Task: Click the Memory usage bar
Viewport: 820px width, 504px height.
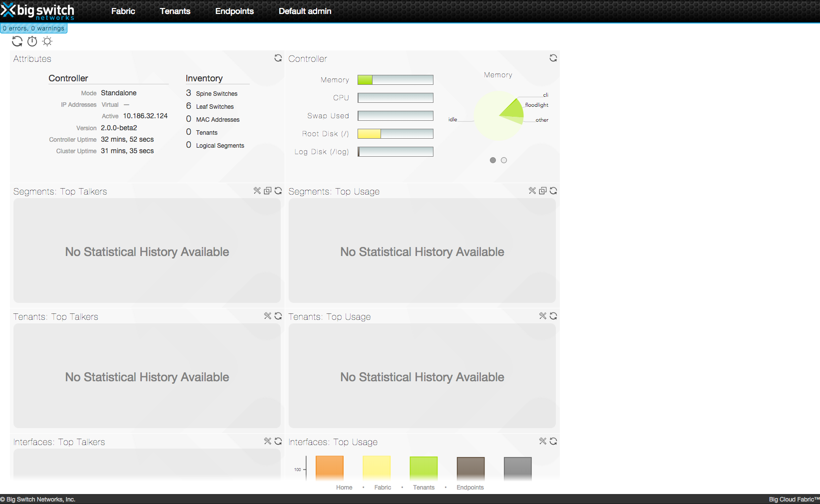Action: click(396, 80)
